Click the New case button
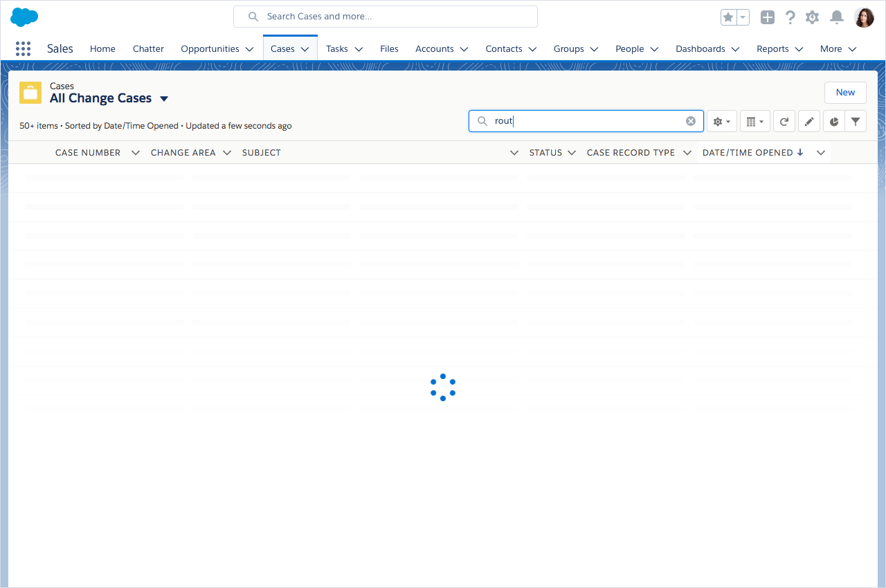 pyautogui.click(x=845, y=92)
